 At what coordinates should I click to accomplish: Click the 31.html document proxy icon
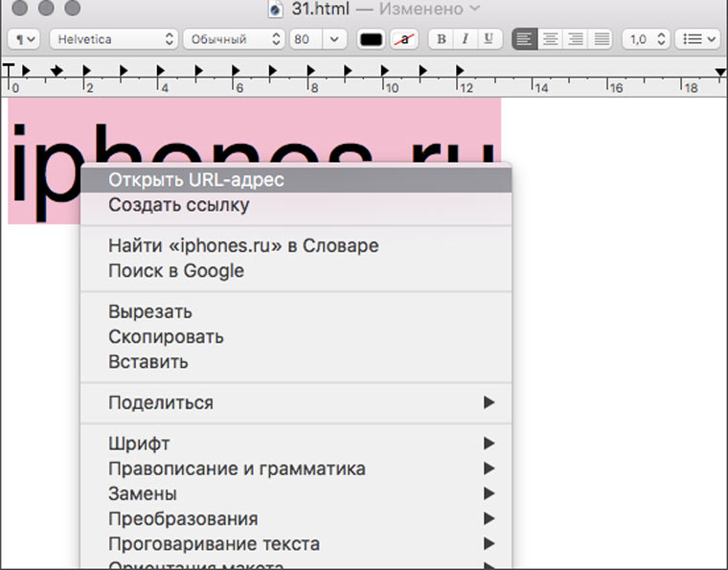tap(275, 10)
